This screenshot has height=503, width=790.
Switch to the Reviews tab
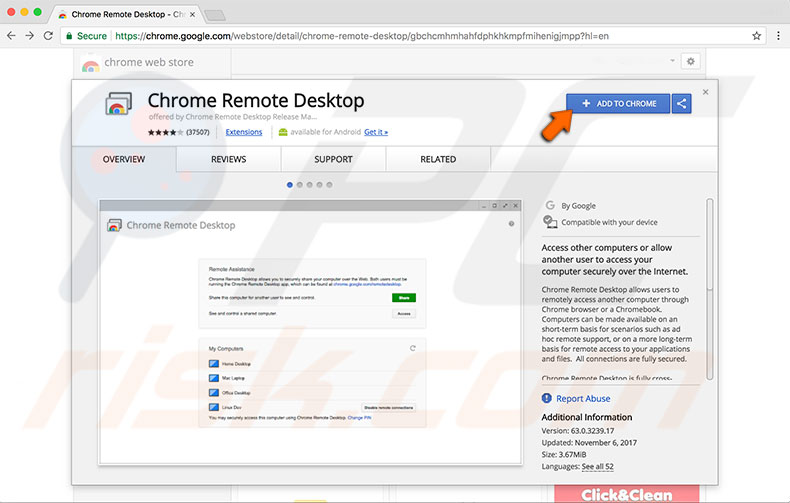click(x=229, y=159)
